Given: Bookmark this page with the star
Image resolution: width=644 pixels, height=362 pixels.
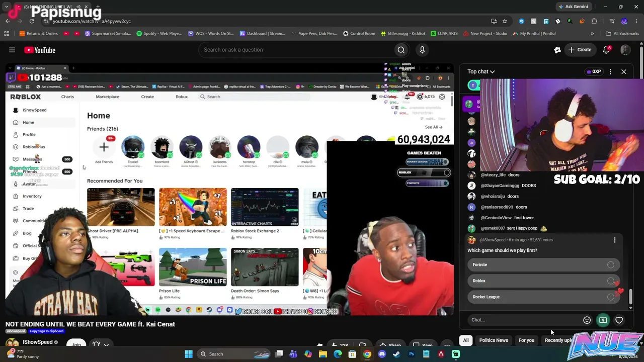Looking at the screenshot, I should click(505, 21).
